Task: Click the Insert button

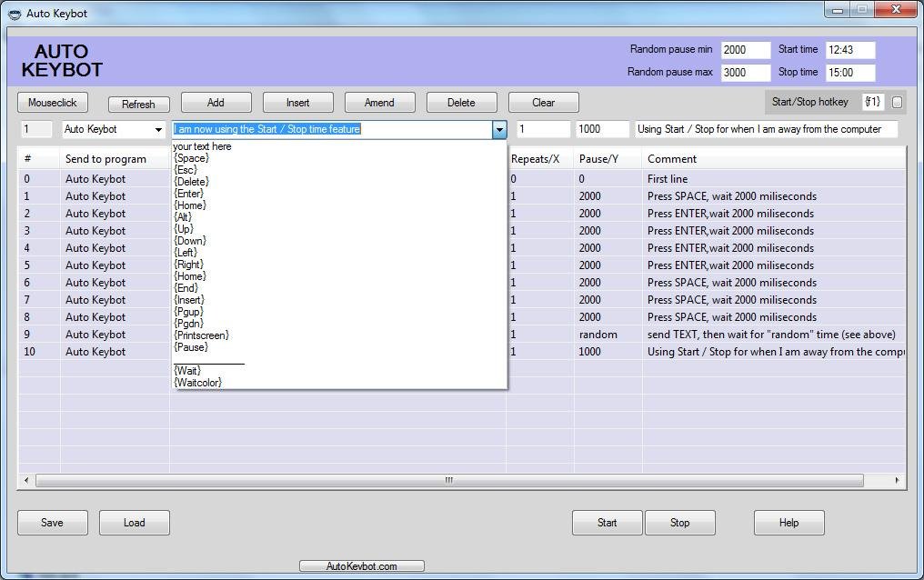Action: point(297,103)
